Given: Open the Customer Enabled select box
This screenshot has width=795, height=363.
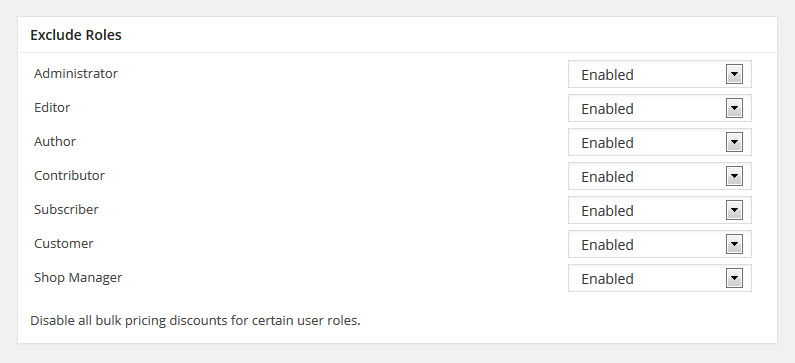Looking at the screenshot, I should [x=660, y=244].
